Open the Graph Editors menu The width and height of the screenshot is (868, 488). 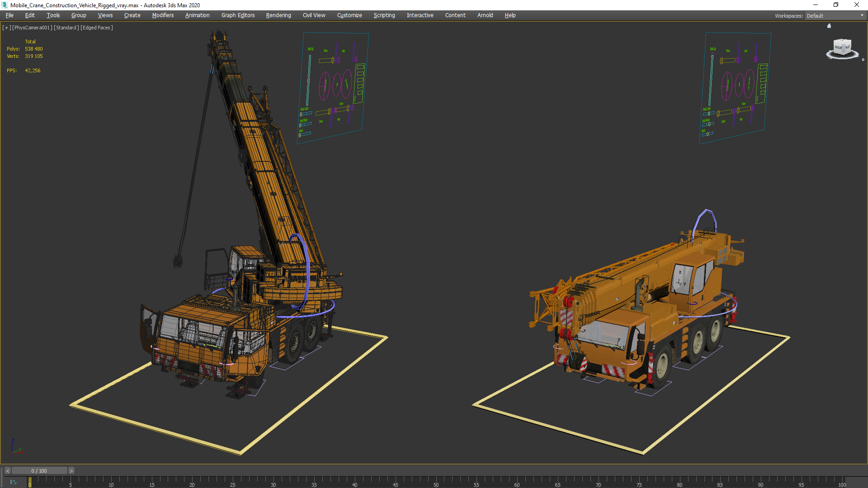(238, 15)
